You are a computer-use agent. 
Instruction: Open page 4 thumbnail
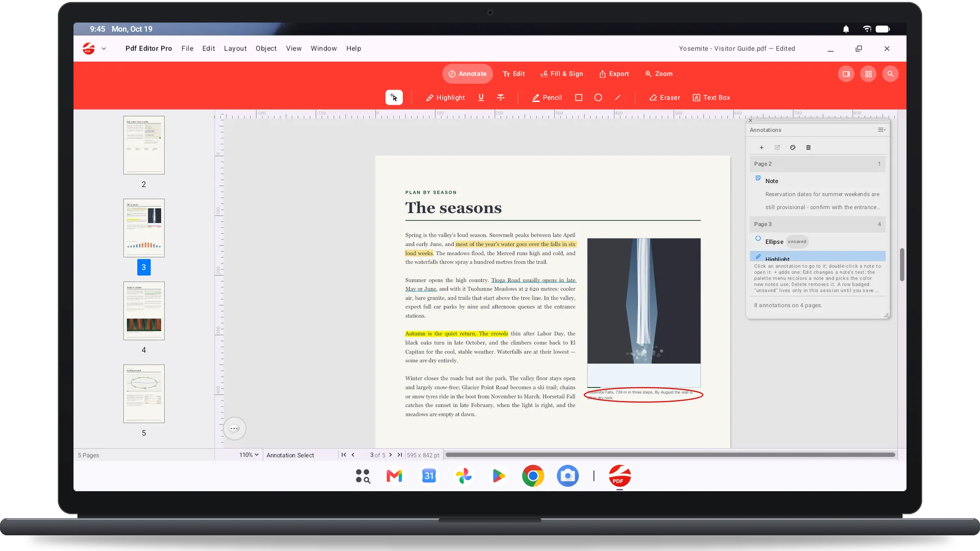click(x=144, y=311)
